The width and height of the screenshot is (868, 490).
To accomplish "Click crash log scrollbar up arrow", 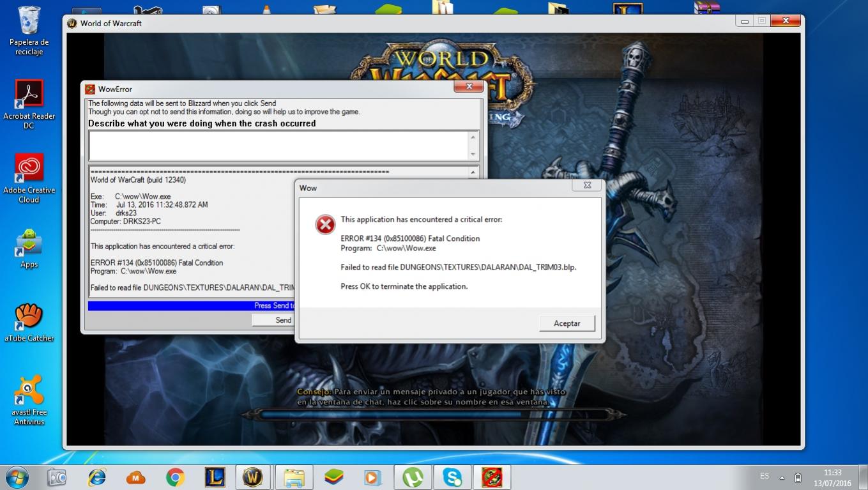I will (473, 172).
